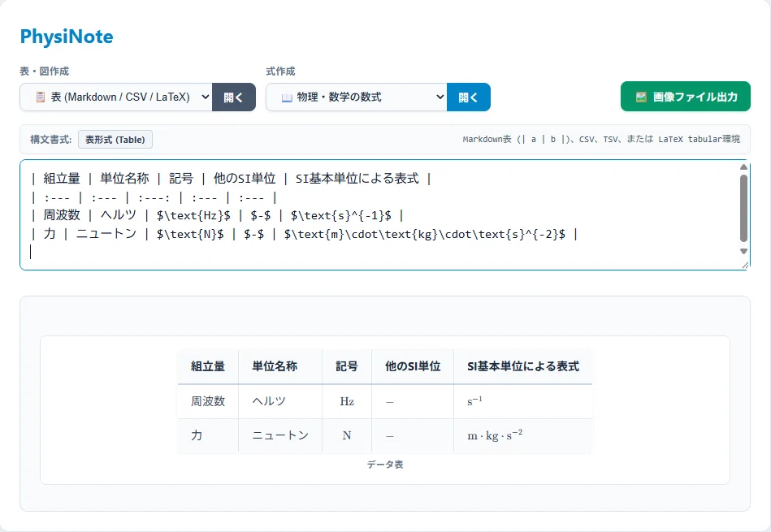Click the N symbol cell in the preview table
Image resolution: width=771 pixels, height=532 pixels.
(347, 435)
